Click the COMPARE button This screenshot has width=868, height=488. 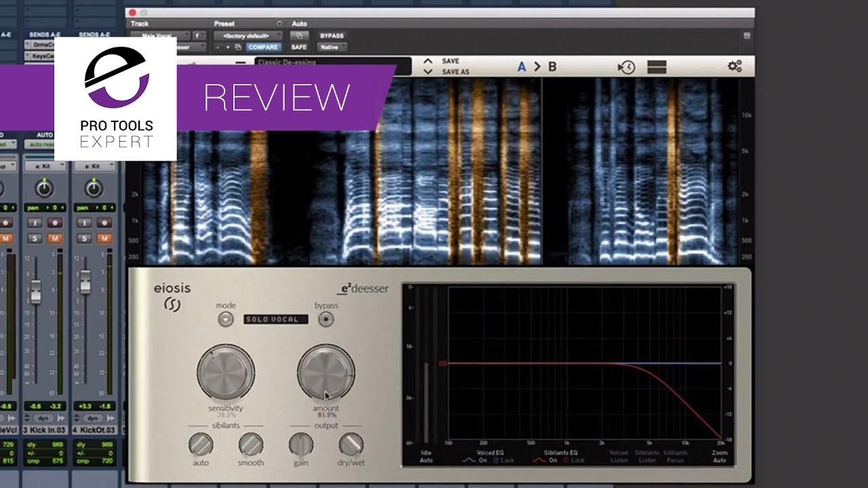click(263, 47)
